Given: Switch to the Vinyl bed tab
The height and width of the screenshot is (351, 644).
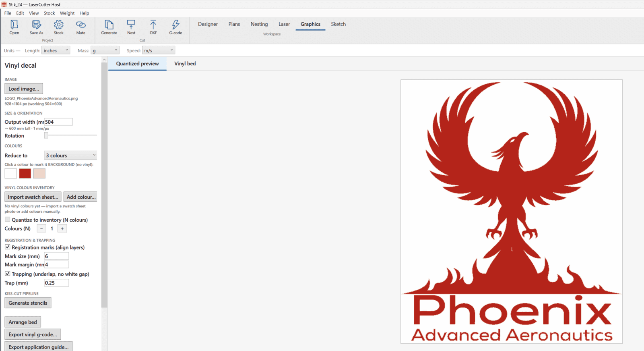Looking at the screenshot, I should tap(185, 64).
